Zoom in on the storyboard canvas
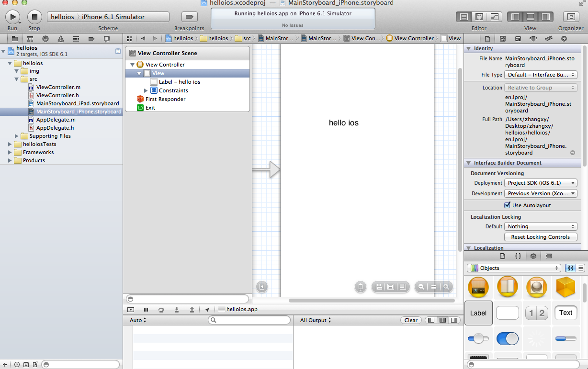The image size is (588, 369). pos(446,287)
